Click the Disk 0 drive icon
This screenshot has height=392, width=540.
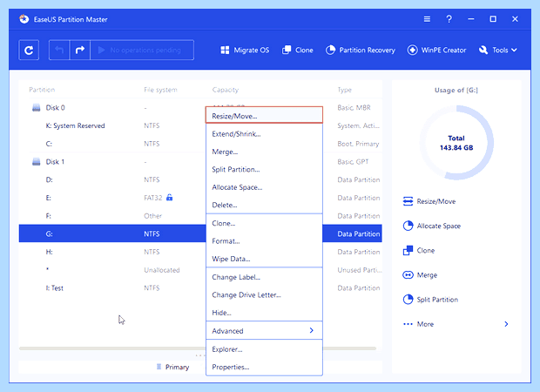coord(37,108)
